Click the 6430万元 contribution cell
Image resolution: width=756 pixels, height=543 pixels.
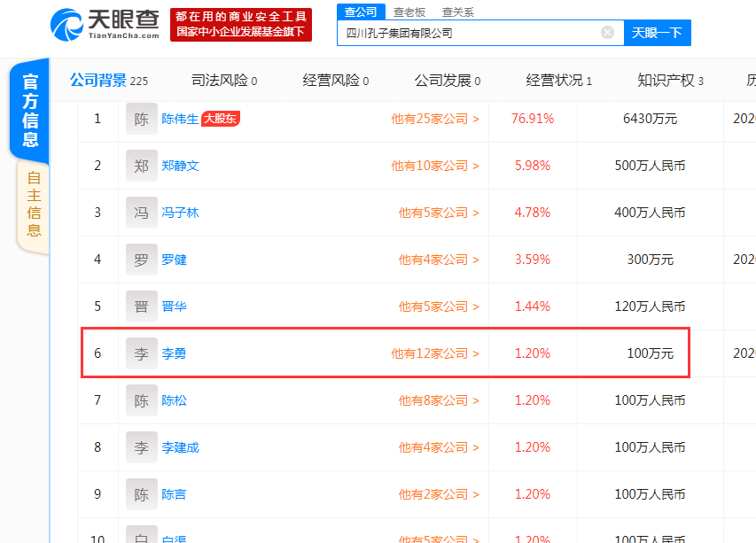point(650,119)
